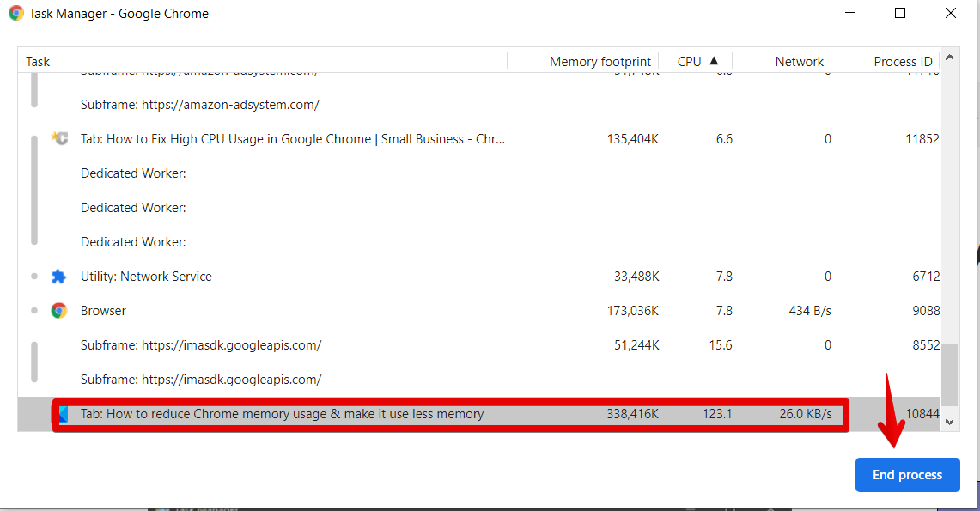The image size is (980, 511).
Task: Click the Utility Network Service puzzle icon
Action: click(58, 277)
